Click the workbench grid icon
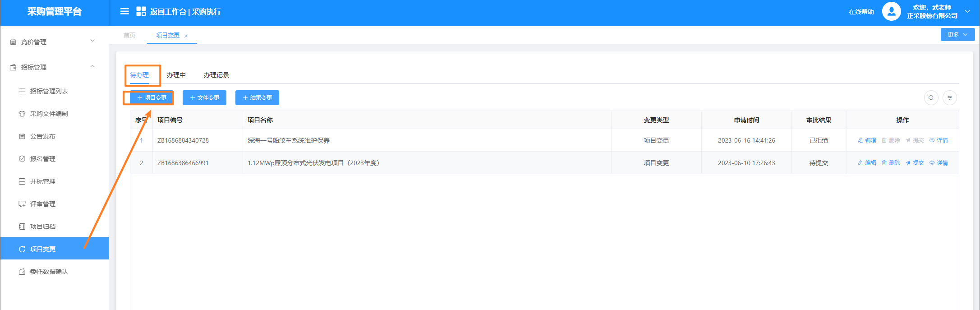980x310 pixels. tap(141, 12)
